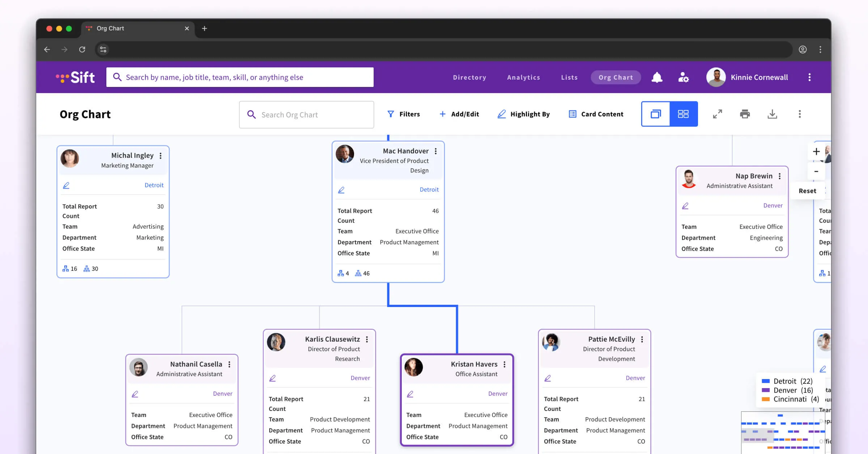Open Michal Ingley's card options menu

161,156
